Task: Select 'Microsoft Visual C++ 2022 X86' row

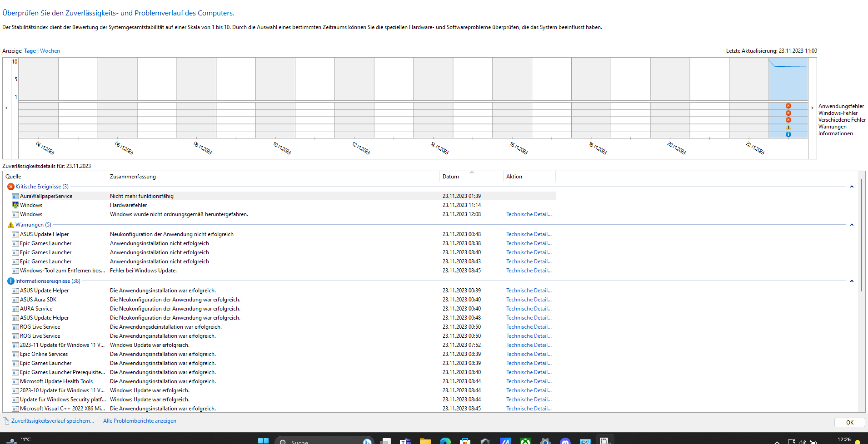Action: 279,409
